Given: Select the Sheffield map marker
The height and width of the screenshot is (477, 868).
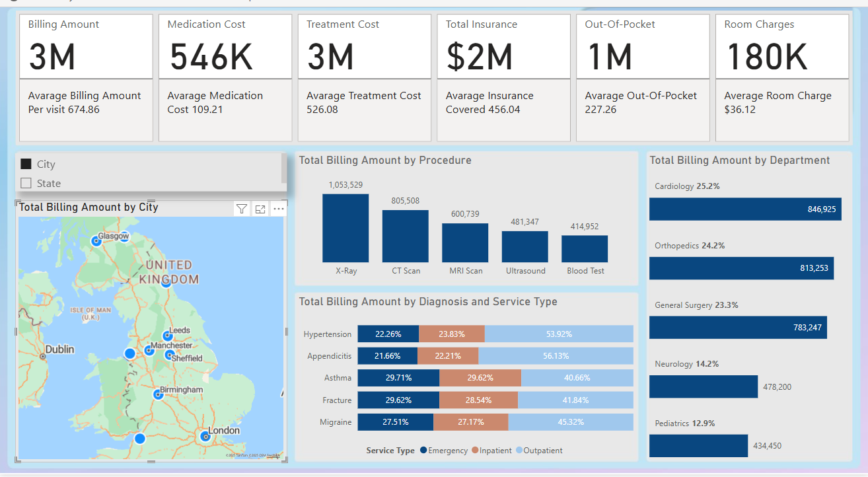Looking at the screenshot, I should click(x=168, y=355).
